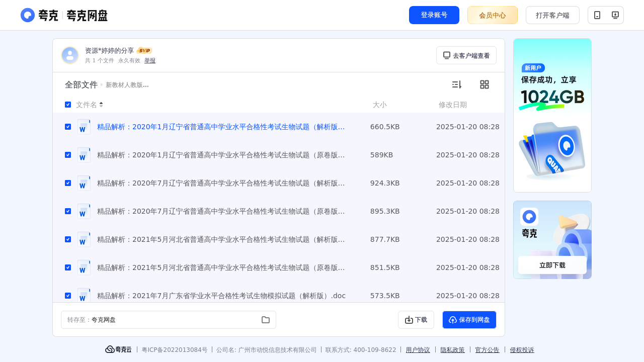Open desktop client download icon
This screenshot has width=644, height=362.
pyautogui.click(x=615, y=15)
